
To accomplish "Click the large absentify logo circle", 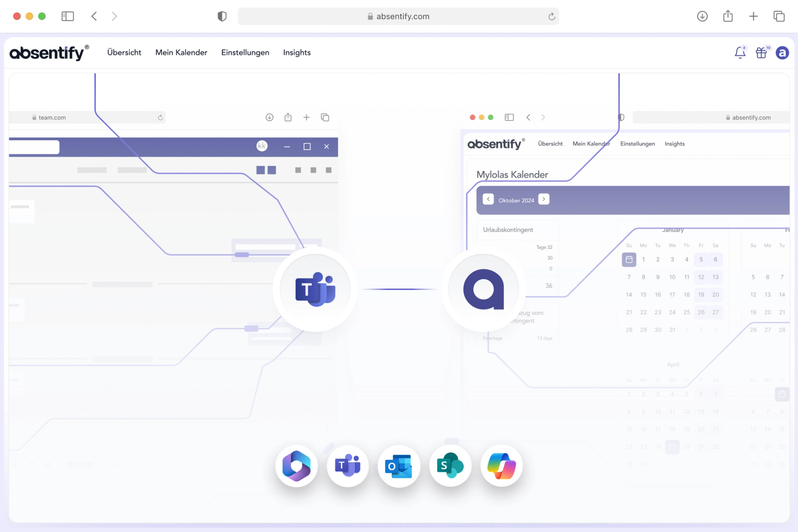I will 483,289.
